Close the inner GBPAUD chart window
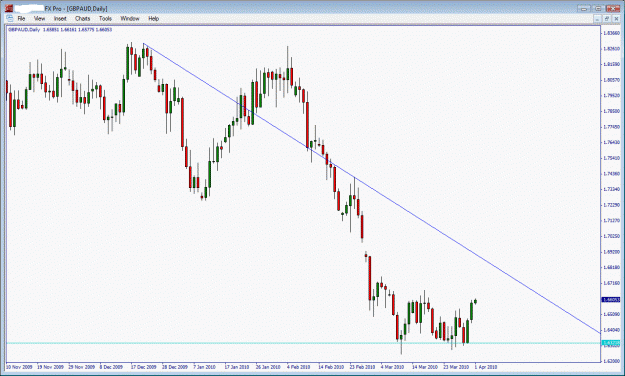 615,19
